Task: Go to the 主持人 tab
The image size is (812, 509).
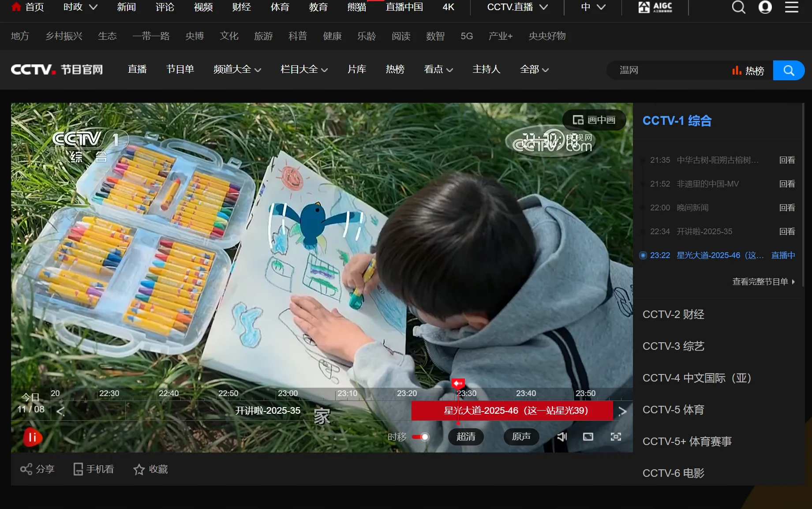Action: (x=486, y=70)
